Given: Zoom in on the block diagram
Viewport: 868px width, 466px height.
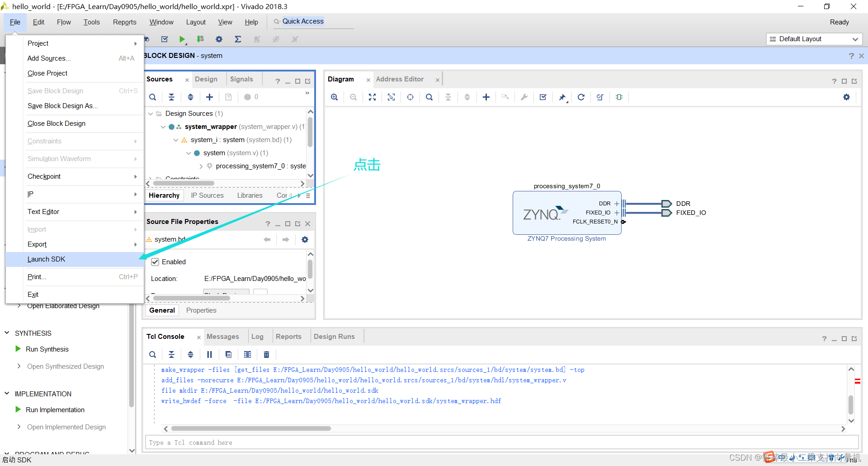Looking at the screenshot, I should (x=334, y=97).
